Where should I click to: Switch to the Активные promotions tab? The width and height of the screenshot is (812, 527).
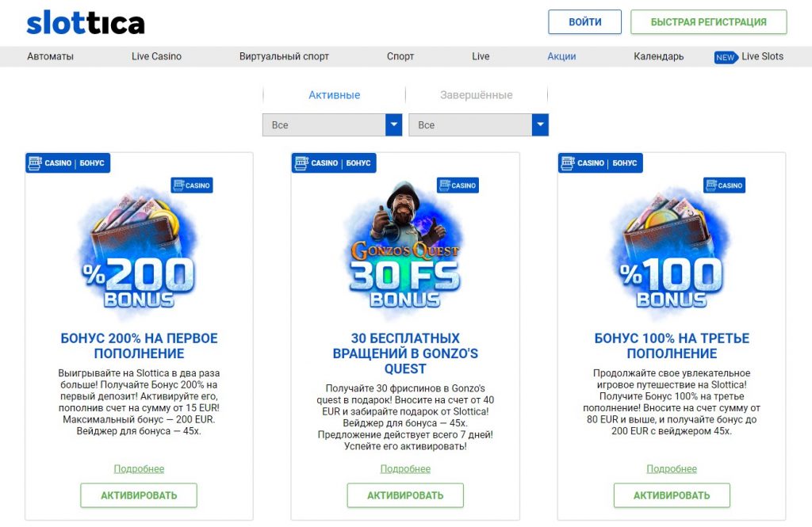334,95
